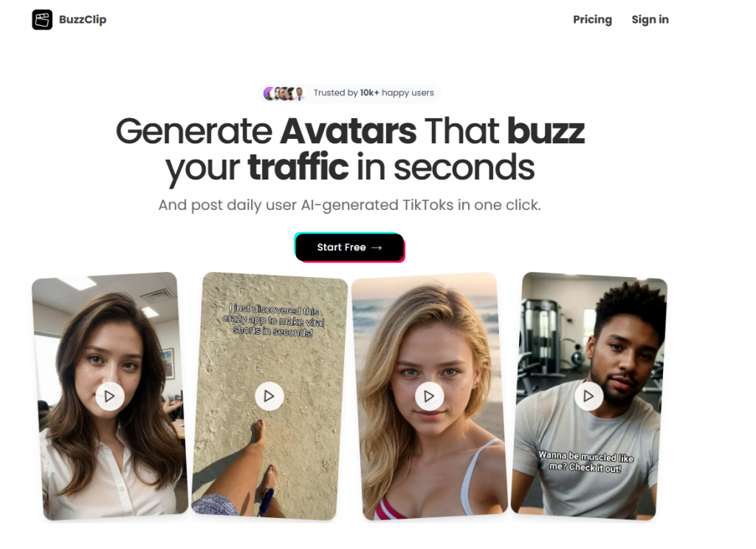This screenshot has width=756, height=549.
Task: Open the Pricing page
Action: click(592, 20)
